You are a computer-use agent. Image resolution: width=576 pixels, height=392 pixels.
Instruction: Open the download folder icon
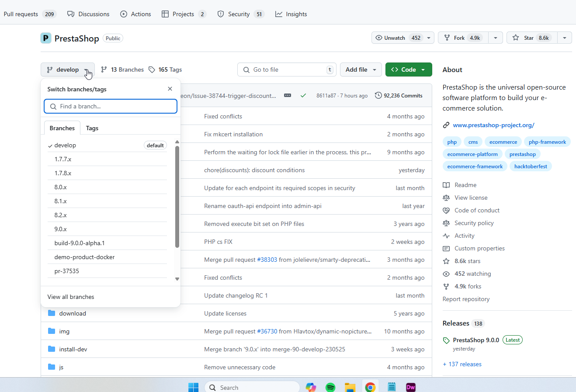click(x=52, y=313)
